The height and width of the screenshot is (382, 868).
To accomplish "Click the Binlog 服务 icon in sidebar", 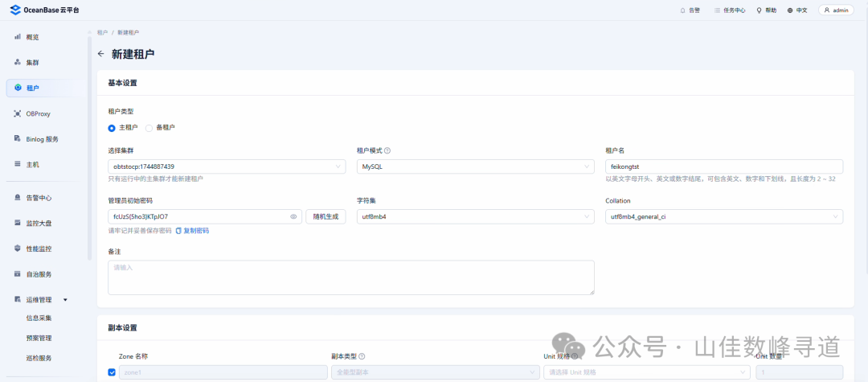I will [17, 138].
